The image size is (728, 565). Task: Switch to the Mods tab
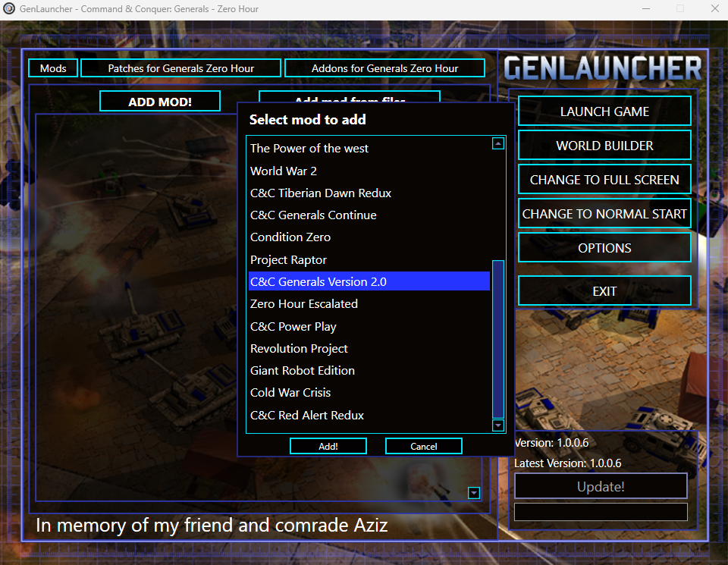[x=53, y=68]
